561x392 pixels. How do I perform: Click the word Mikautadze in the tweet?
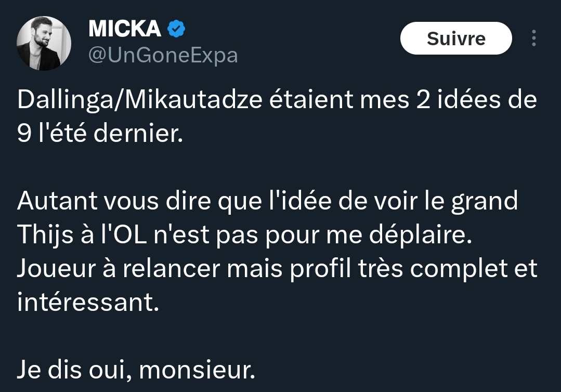[193, 100]
